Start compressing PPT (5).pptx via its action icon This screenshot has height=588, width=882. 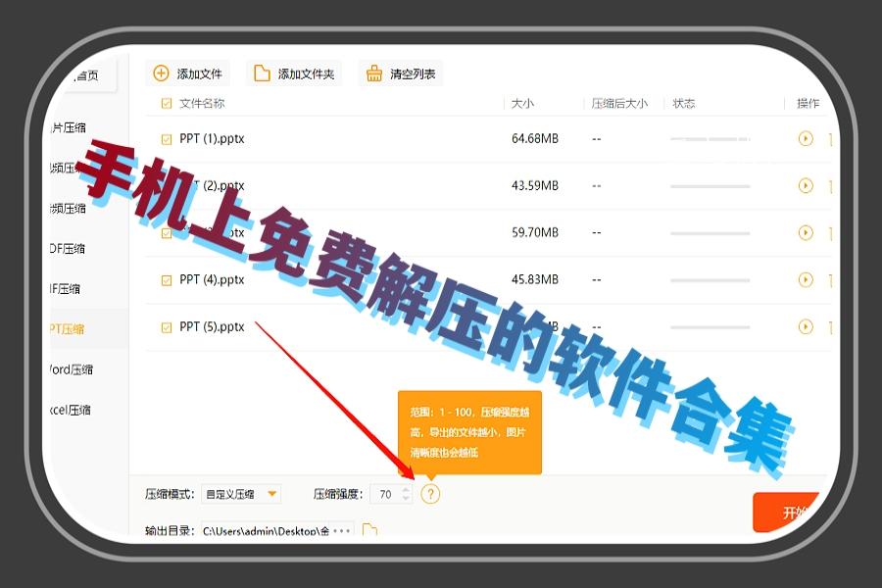click(x=806, y=326)
